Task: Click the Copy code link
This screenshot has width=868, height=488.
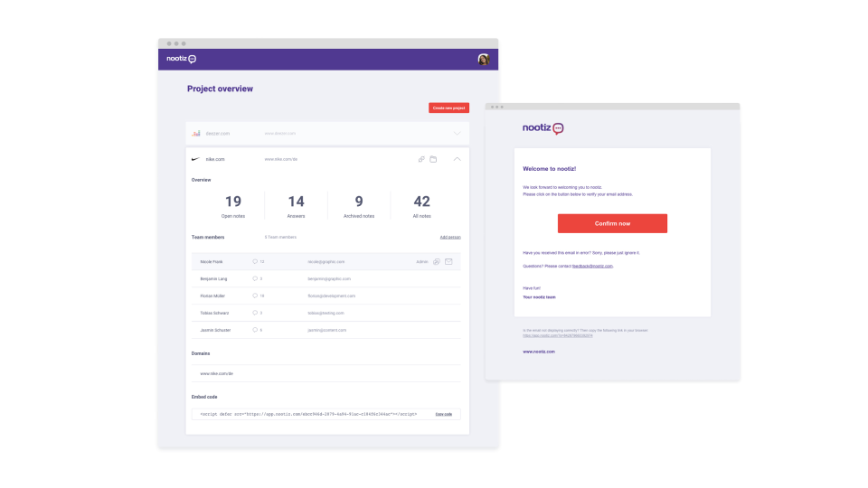Action: pyautogui.click(x=443, y=414)
